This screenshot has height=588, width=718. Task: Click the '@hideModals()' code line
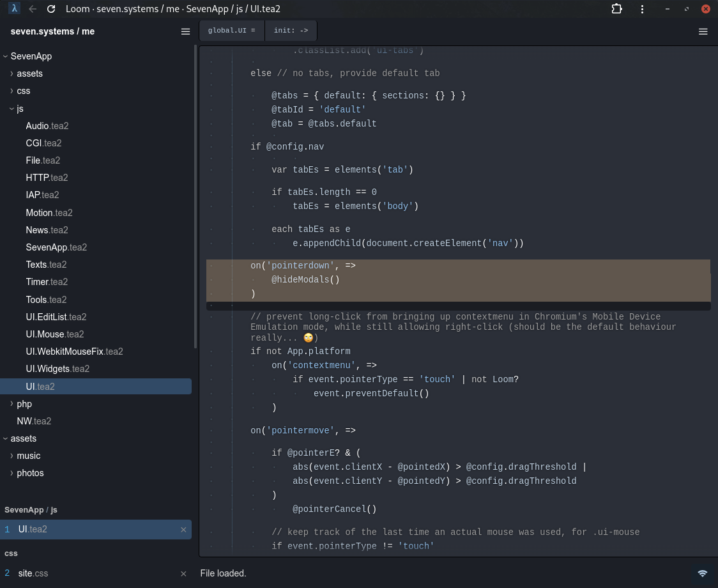305,279
